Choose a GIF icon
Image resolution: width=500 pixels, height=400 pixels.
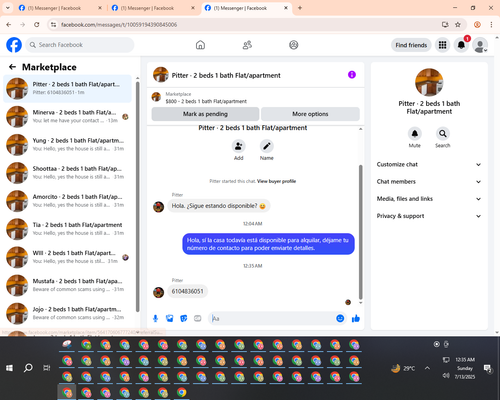198,319
